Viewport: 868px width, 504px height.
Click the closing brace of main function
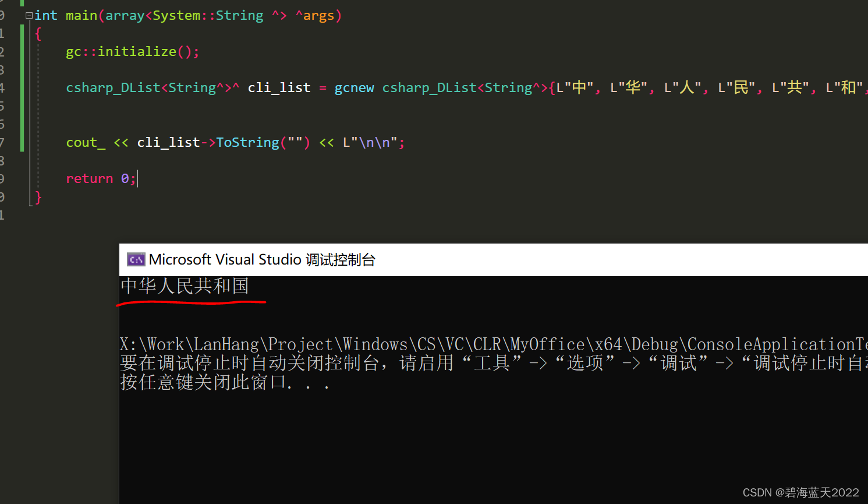tap(38, 197)
